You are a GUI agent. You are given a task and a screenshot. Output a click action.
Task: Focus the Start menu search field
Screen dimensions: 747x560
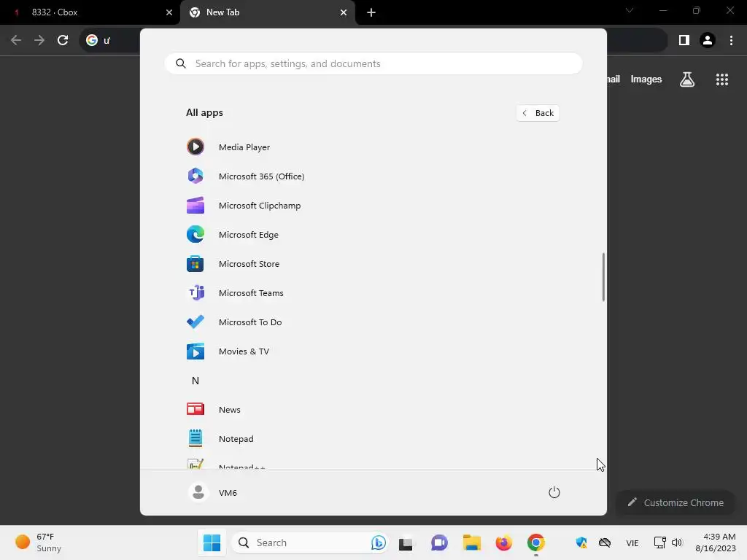(373, 63)
